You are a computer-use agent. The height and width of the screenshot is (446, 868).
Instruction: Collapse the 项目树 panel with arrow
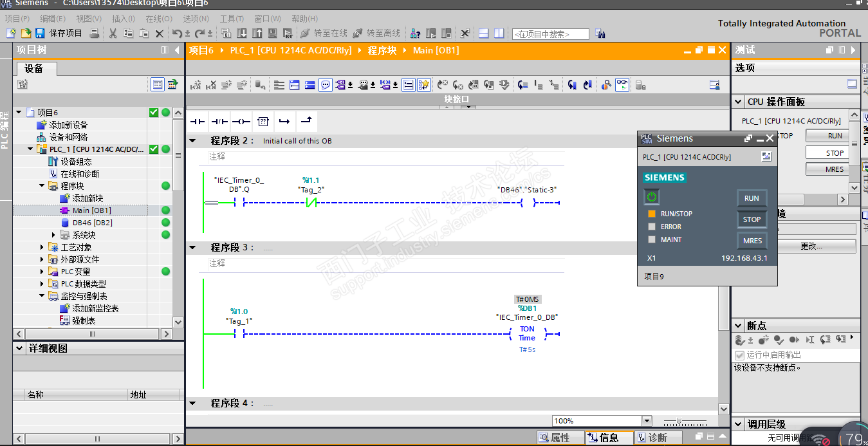pos(178,50)
